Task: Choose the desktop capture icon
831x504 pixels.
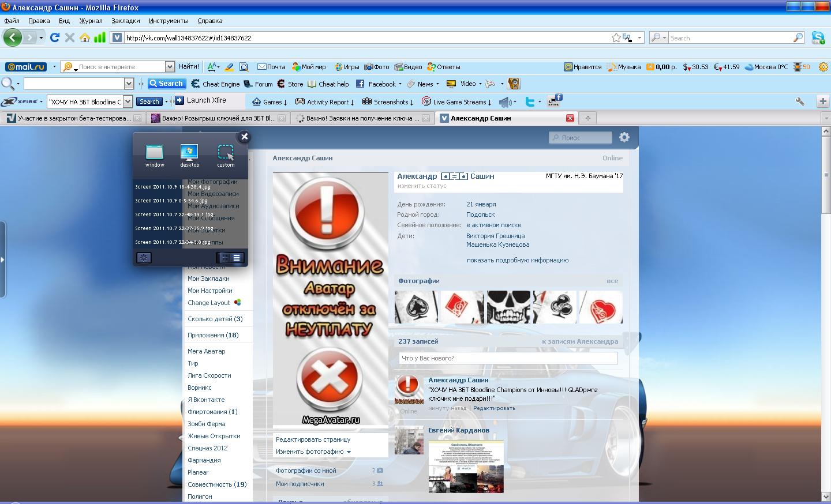Action: [x=189, y=152]
